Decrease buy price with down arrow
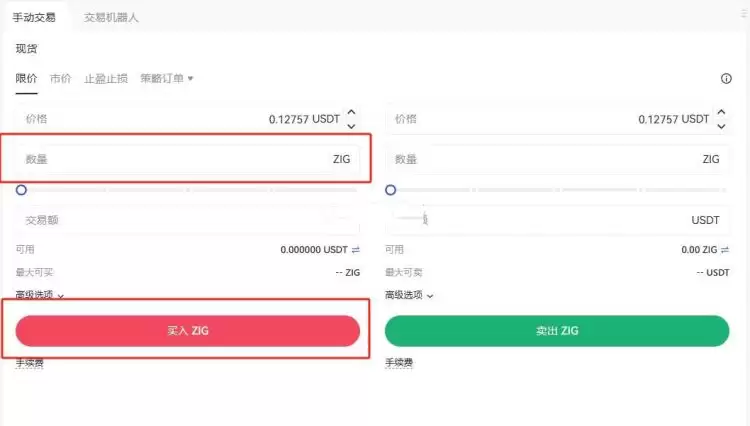 [x=351, y=126]
